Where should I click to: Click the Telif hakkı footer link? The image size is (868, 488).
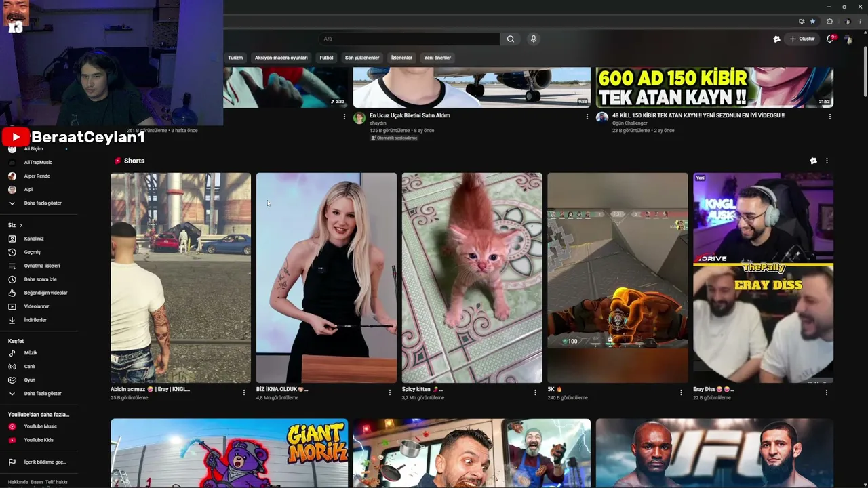pyautogui.click(x=58, y=482)
